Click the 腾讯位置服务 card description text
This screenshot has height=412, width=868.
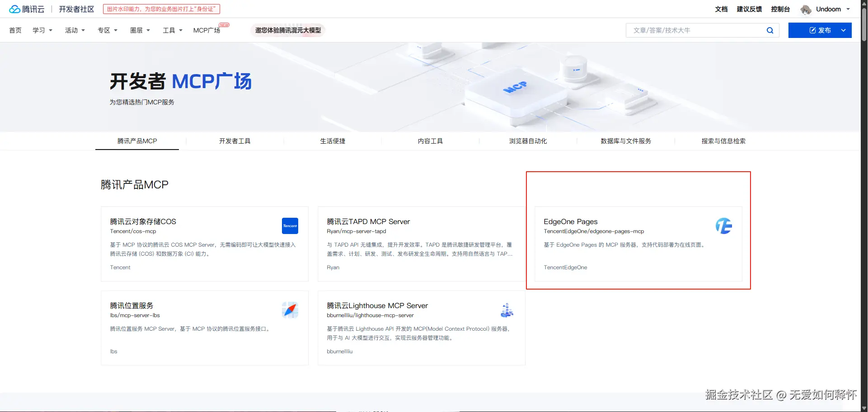click(x=191, y=329)
